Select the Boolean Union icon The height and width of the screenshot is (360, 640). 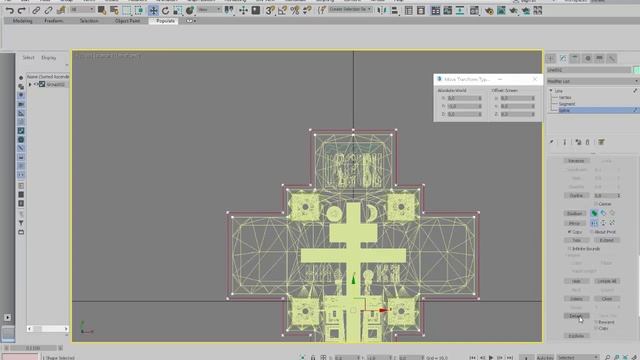click(x=594, y=213)
